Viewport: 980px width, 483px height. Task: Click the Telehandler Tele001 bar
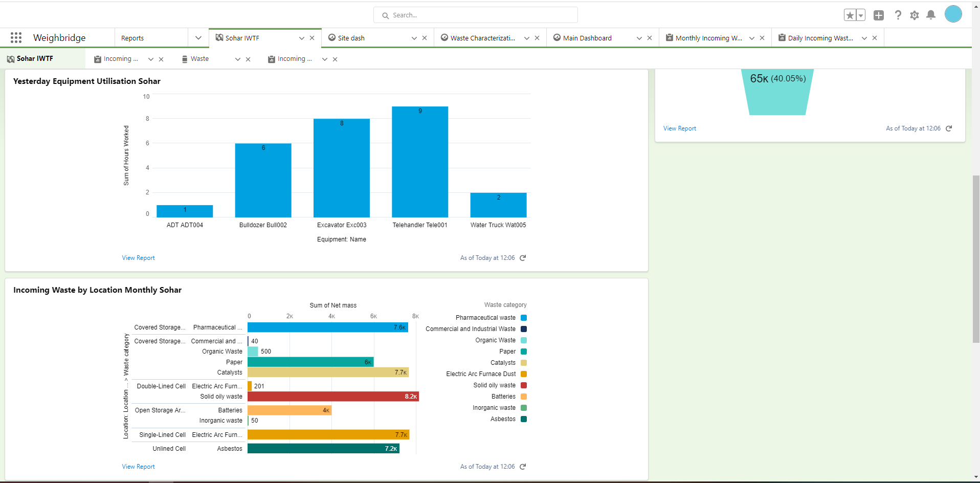point(420,162)
